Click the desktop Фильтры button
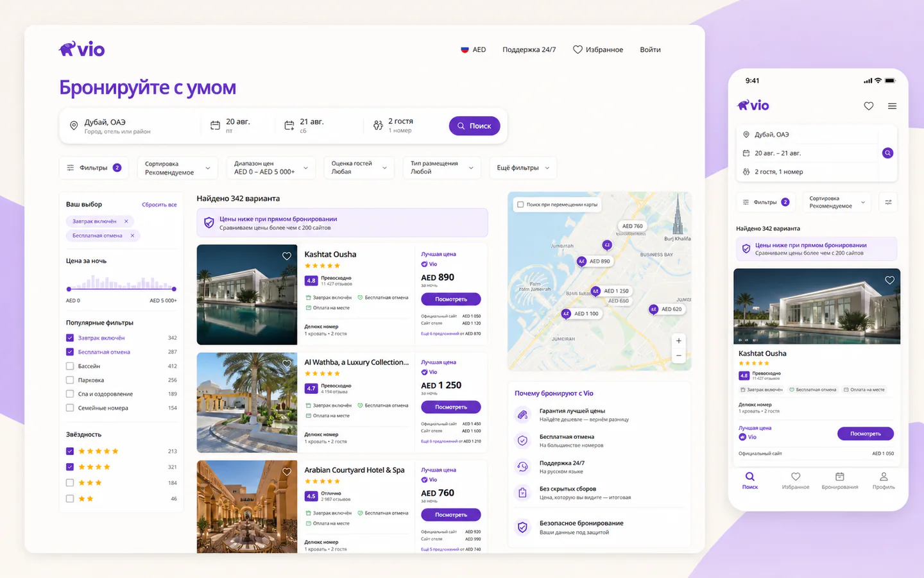This screenshot has height=578, width=924. click(x=94, y=168)
